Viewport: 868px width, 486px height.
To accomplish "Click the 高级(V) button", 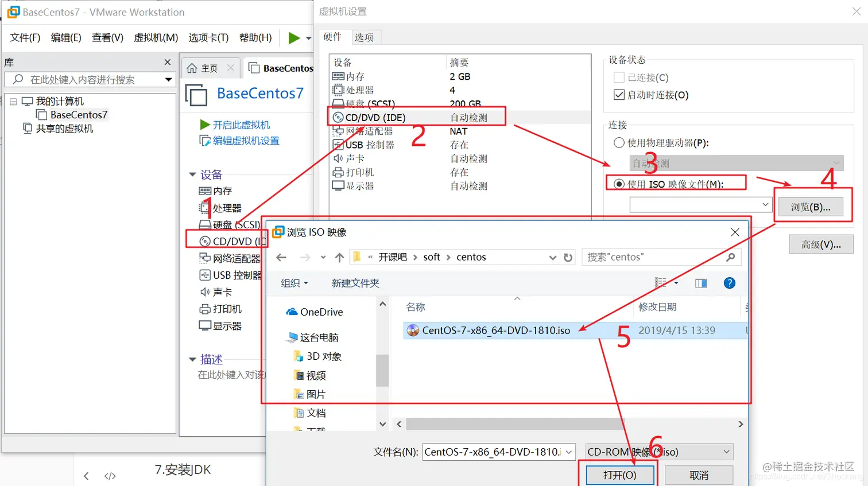I will coord(821,243).
